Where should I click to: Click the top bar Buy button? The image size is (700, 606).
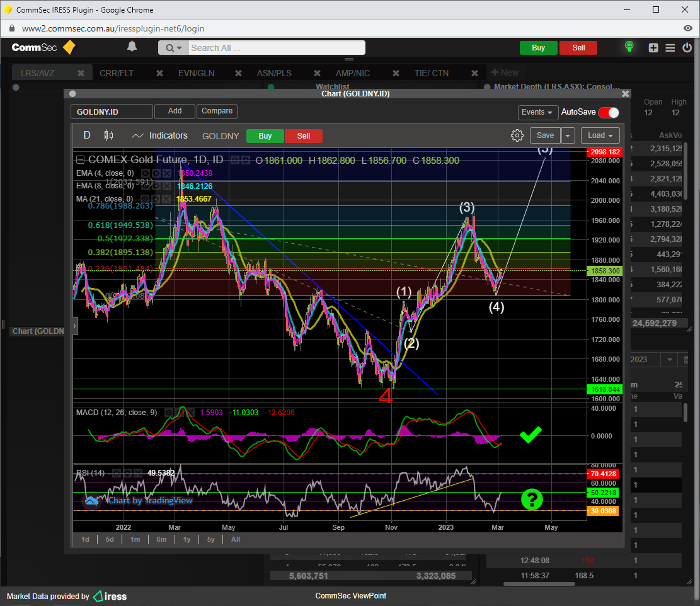pos(539,48)
